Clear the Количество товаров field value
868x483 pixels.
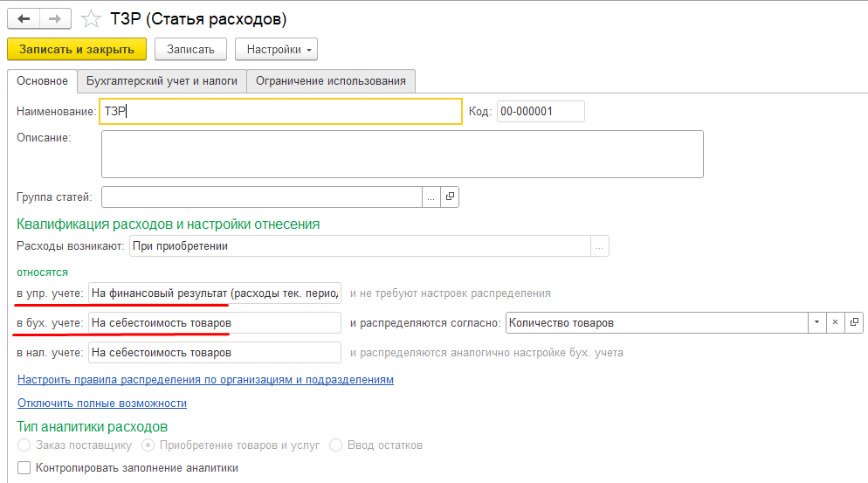click(835, 323)
